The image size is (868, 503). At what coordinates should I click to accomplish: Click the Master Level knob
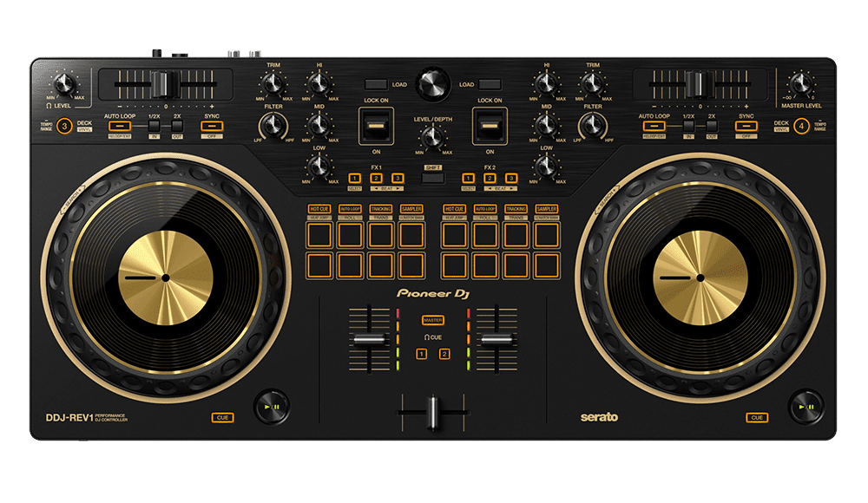(x=799, y=84)
